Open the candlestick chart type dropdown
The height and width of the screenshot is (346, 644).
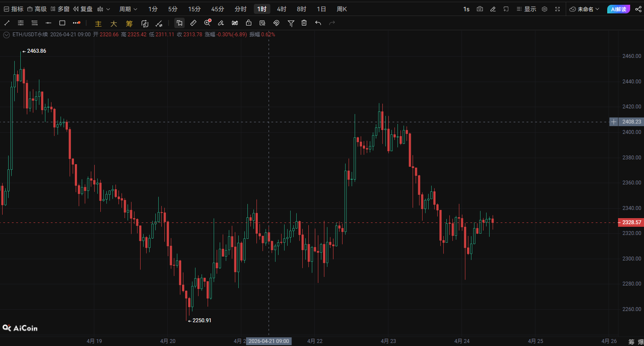(103, 9)
